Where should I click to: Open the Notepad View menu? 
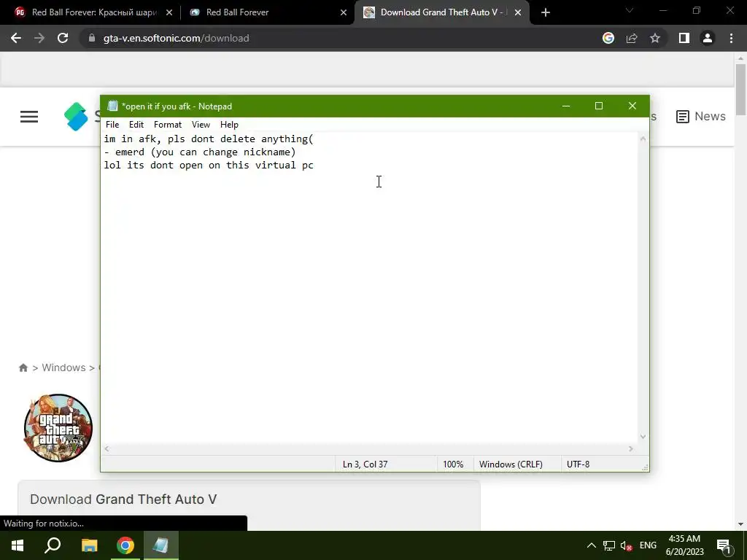201,124
